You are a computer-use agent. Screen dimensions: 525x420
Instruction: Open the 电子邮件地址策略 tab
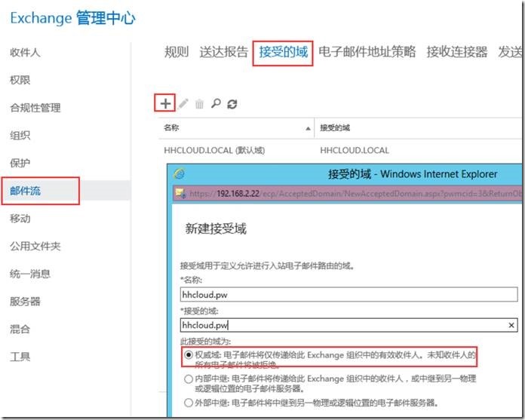(x=367, y=52)
